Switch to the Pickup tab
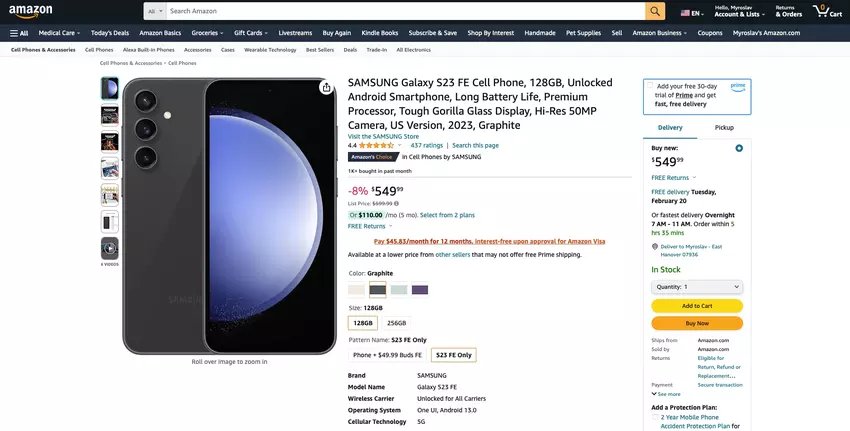 coord(724,128)
